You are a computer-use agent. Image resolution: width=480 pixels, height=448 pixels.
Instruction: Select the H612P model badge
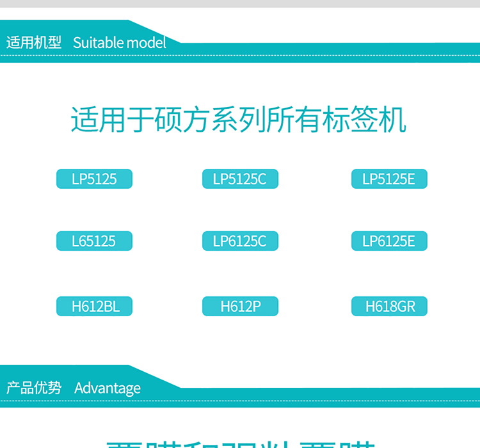click(240, 307)
